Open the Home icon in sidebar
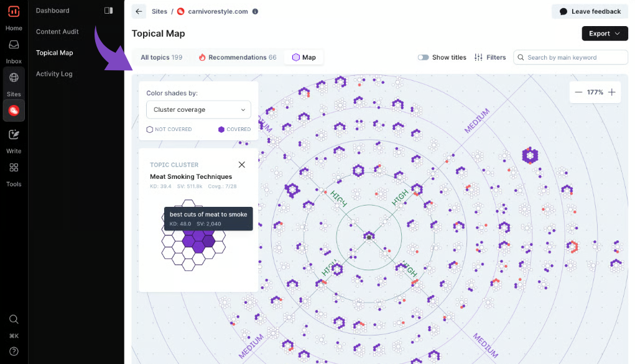The image size is (635, 364). (x=14, y=12)
